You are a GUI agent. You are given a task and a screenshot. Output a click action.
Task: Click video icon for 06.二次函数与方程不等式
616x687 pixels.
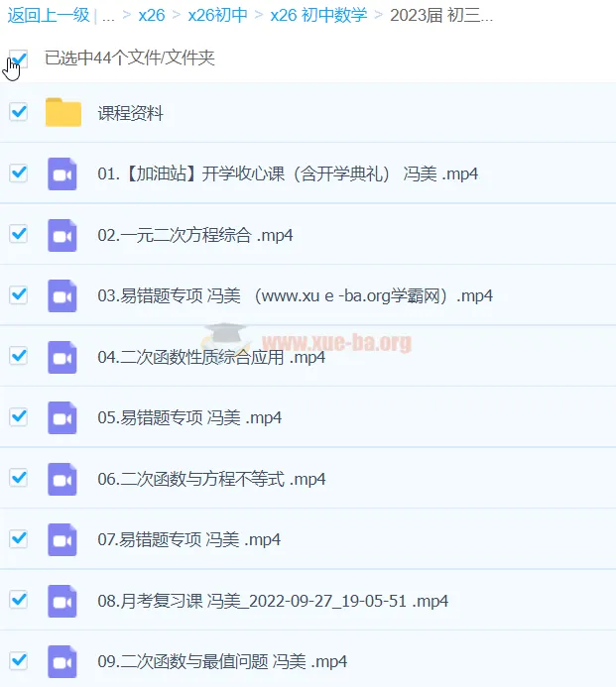coord(62,479)
